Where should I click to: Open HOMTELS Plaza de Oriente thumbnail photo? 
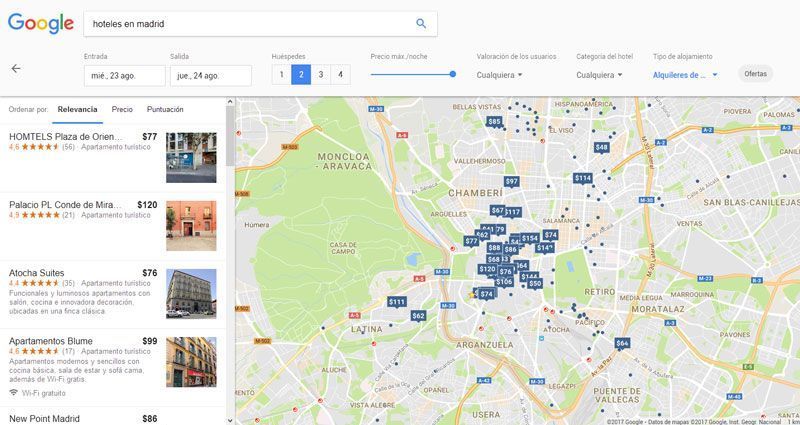[x=191, y=158]
